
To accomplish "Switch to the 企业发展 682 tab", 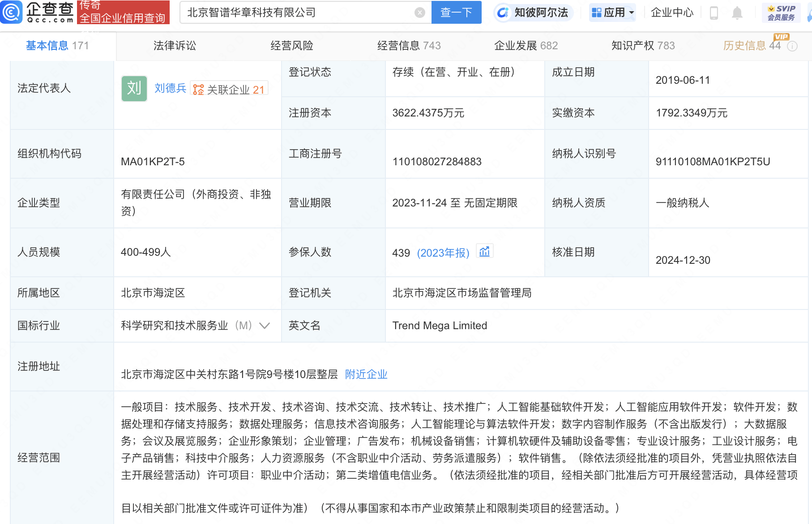I will (x=526, y=46).
